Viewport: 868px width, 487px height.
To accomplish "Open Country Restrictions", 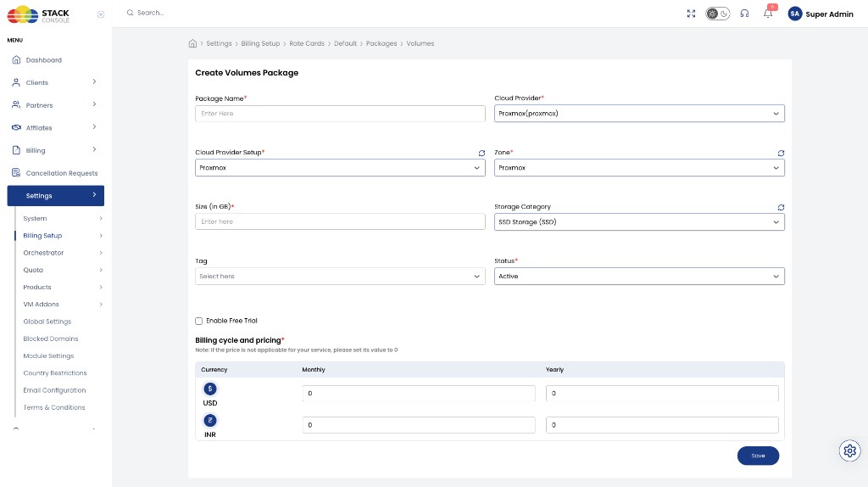I will tap(55, 372).
